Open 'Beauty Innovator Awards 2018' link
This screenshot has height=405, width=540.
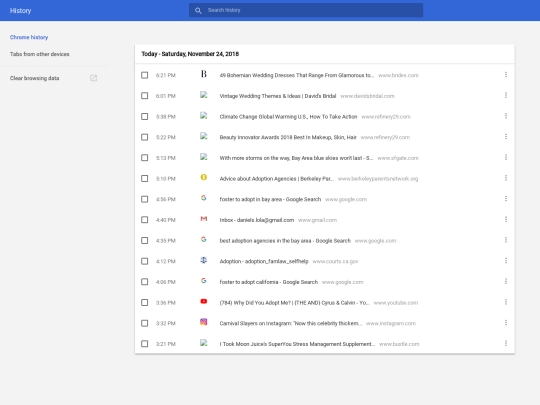click(x=288, y=137)
